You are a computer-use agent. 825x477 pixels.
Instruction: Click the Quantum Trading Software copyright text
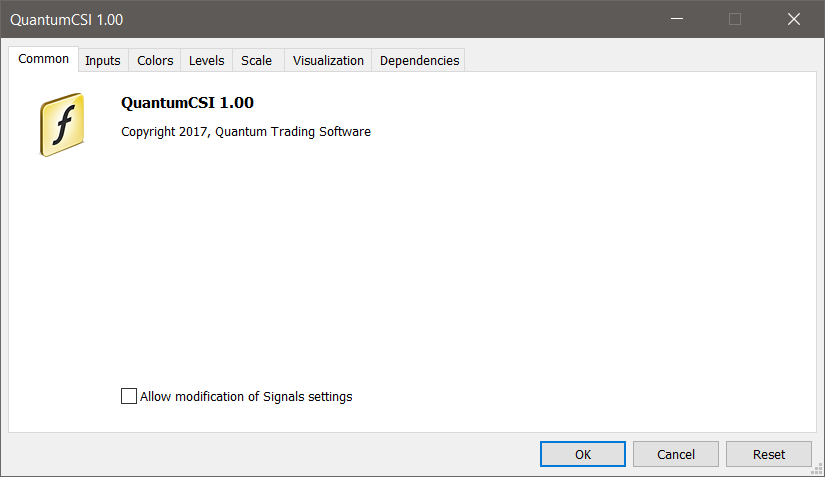(x=246, y=132)
